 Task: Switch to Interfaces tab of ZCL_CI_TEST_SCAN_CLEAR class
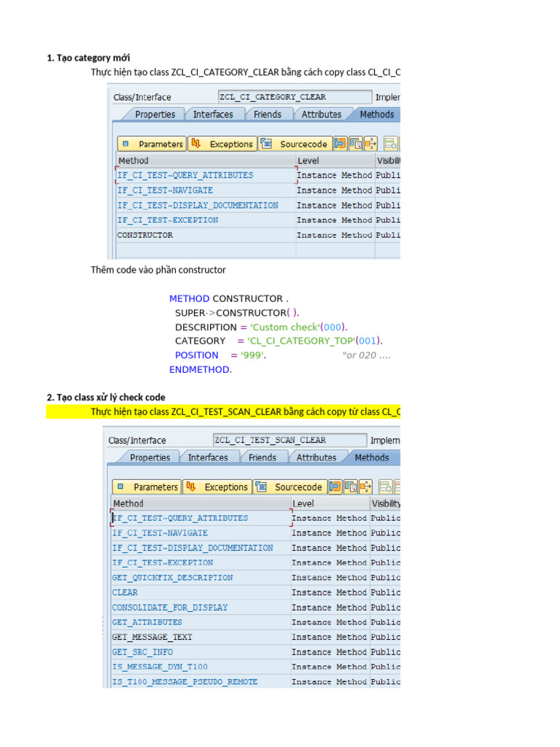tap(208, 457)
